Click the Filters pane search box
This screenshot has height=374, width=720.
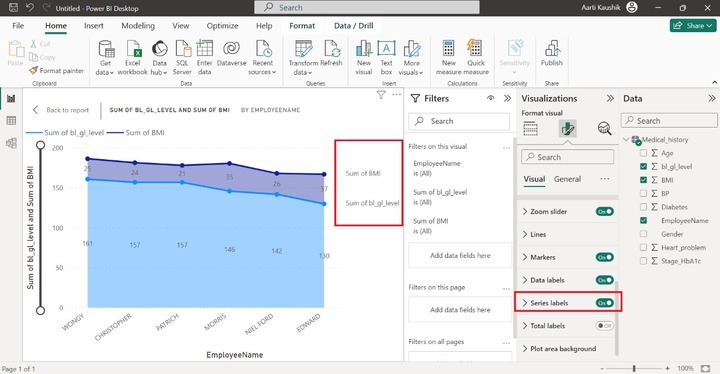pos(459,121)
